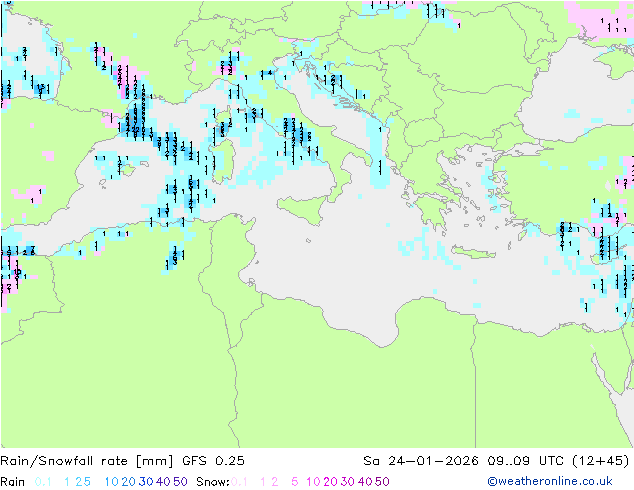Click the rain legend value 30
634x490 pixels.
(x=146, y=482)
